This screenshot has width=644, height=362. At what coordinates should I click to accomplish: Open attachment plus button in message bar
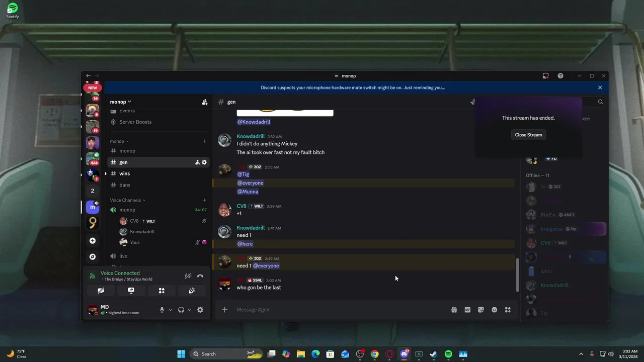click(x=225, y=310)
